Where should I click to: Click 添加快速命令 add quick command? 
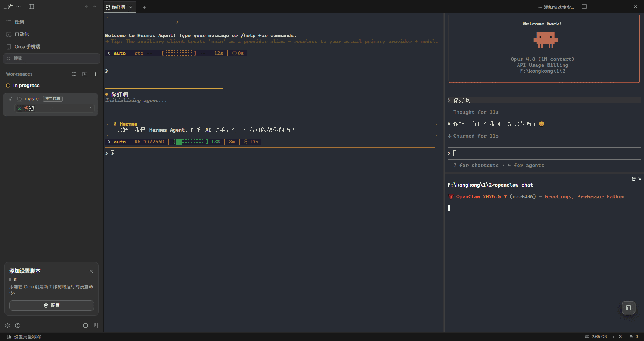point(556,7)
